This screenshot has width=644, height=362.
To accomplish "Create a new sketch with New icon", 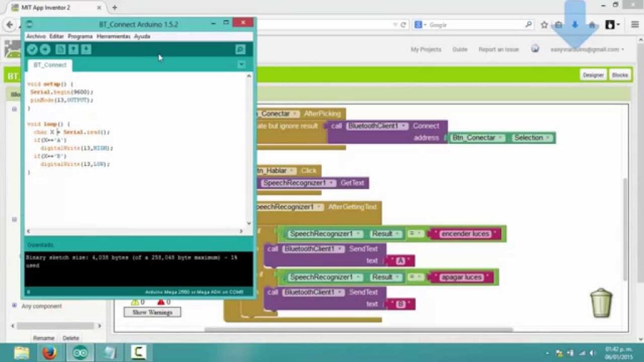I will (x=60, y=49).
